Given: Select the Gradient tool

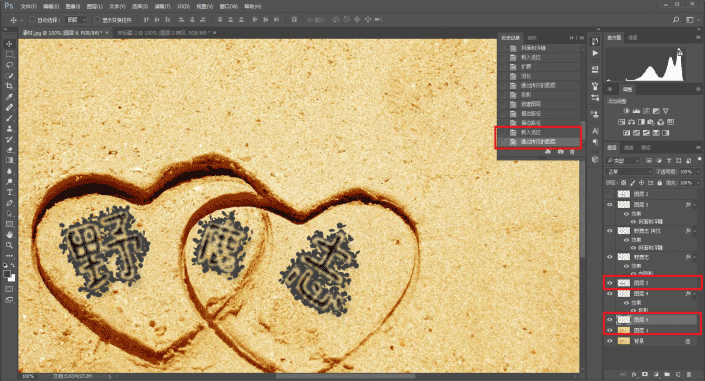Looking at the screenshot, I should (9, 160).
